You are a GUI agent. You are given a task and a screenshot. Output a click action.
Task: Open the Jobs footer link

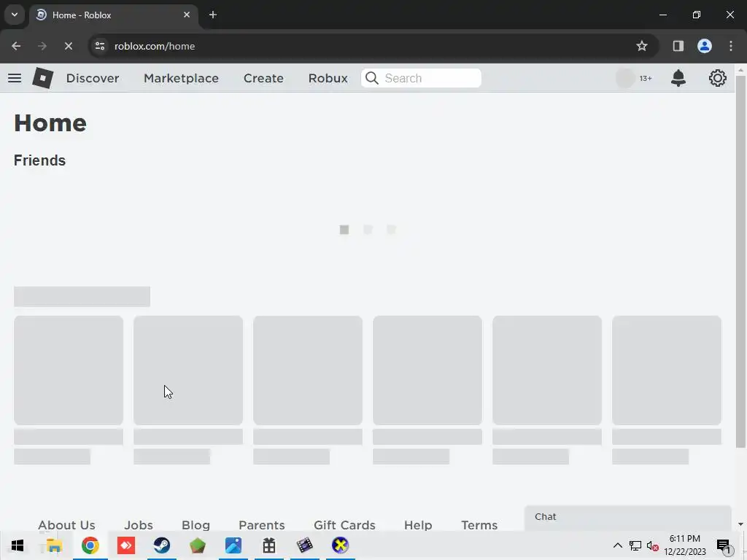pos(139,525)
